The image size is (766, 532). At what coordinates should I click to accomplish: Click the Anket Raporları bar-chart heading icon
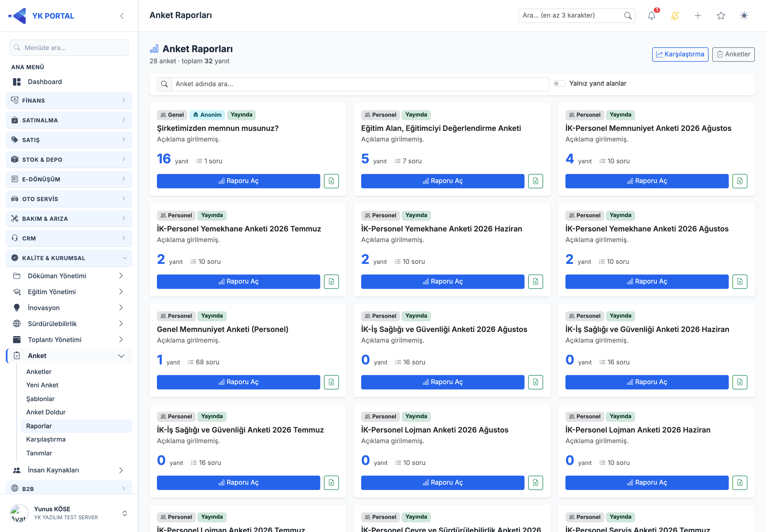click(x=154, y=49)
